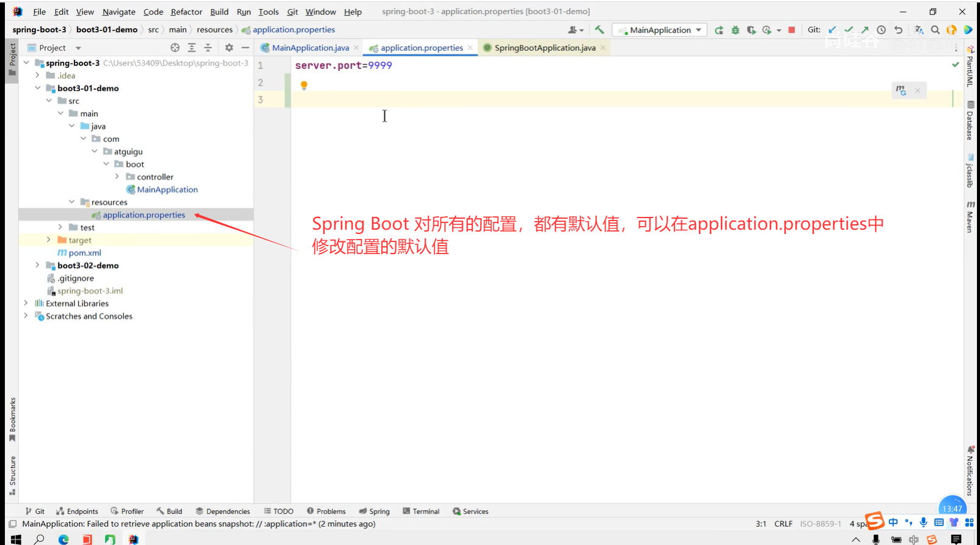Screen dimensions: 980x545
Task: Click the yellow intention lightbulb
Action: click(304, 86)
